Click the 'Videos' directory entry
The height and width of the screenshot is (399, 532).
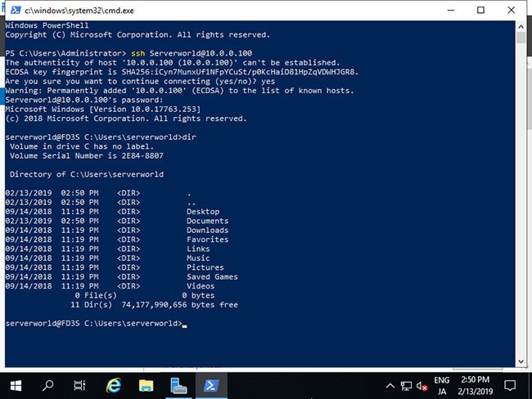(201, 286)
